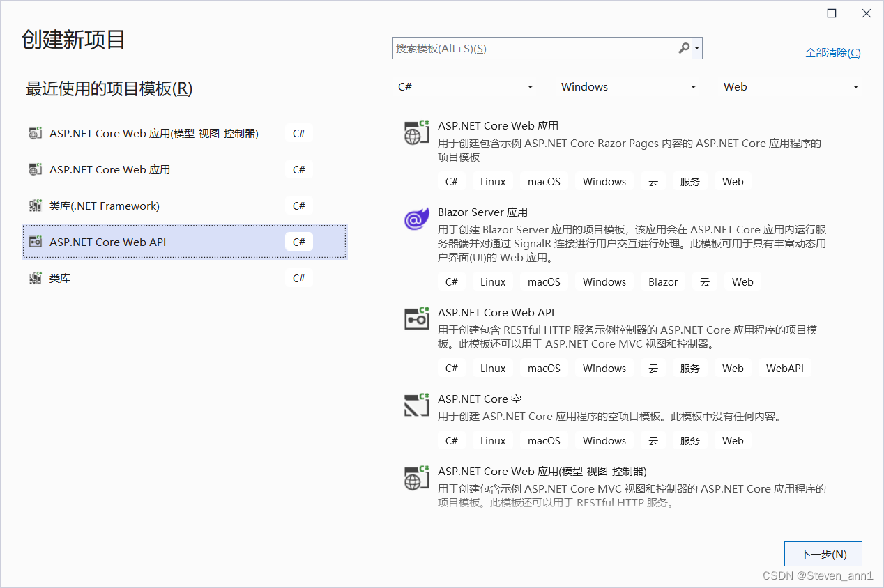The height and width of the screenshot is (588, 884).
Task: Click the 云 tag under ASP.NET Core 空
Action: [653, 440]
